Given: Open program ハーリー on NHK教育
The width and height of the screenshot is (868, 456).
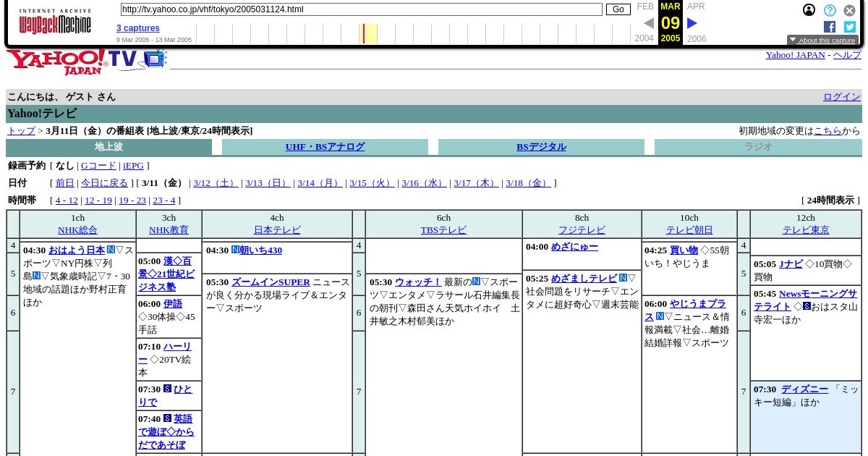Looking at the screenshot, I should click(x=165, y=353).
